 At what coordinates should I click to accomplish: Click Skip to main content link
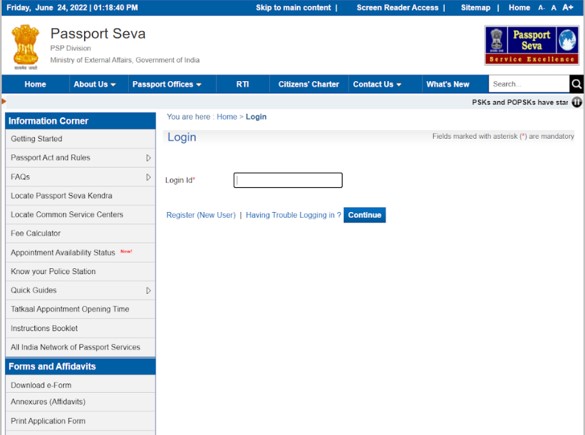(293, 8)
